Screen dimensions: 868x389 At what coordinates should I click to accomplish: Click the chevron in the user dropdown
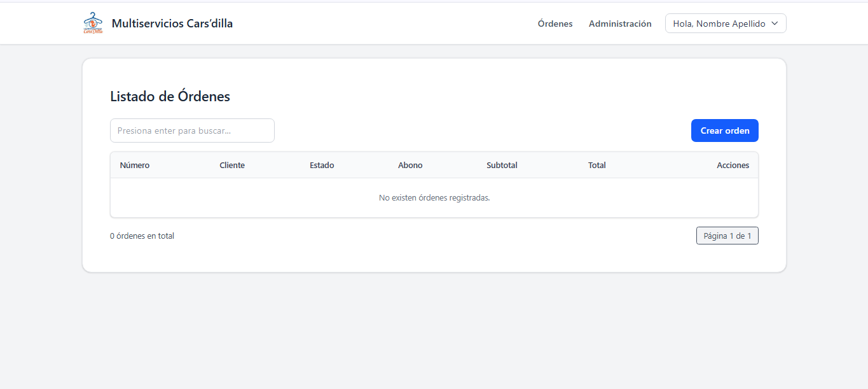pos(774,24)
